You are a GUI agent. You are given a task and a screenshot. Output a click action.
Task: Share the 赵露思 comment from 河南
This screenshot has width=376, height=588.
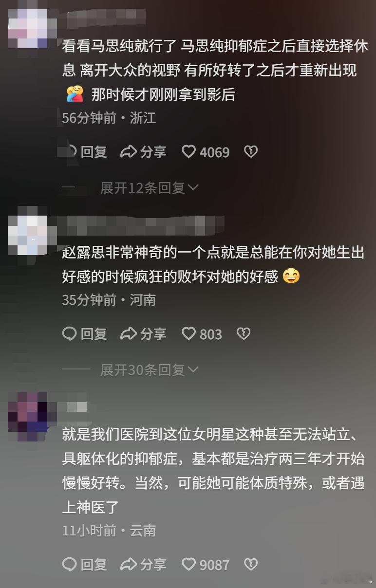click(143, 334)
